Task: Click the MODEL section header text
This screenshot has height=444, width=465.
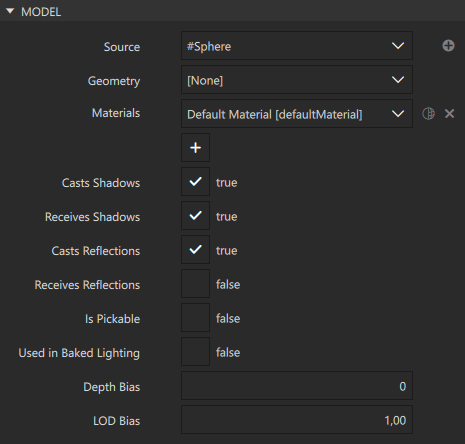Action: (41, 12)
